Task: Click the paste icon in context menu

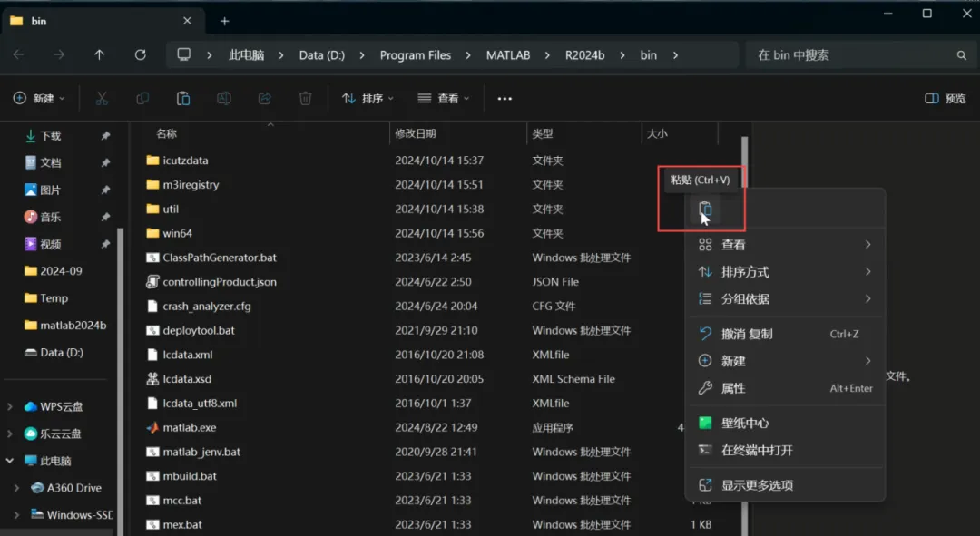Action: 705,210
